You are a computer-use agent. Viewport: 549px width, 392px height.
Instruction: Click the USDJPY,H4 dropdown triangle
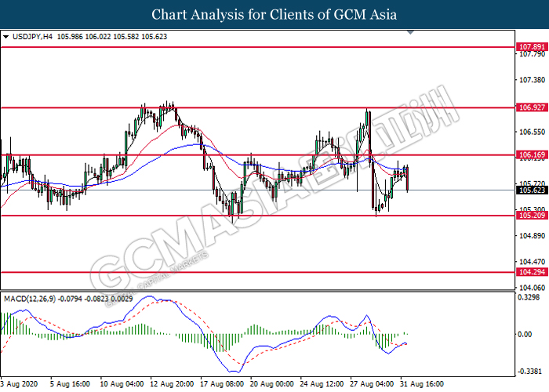pyautogui.click(x=5, y=37)
